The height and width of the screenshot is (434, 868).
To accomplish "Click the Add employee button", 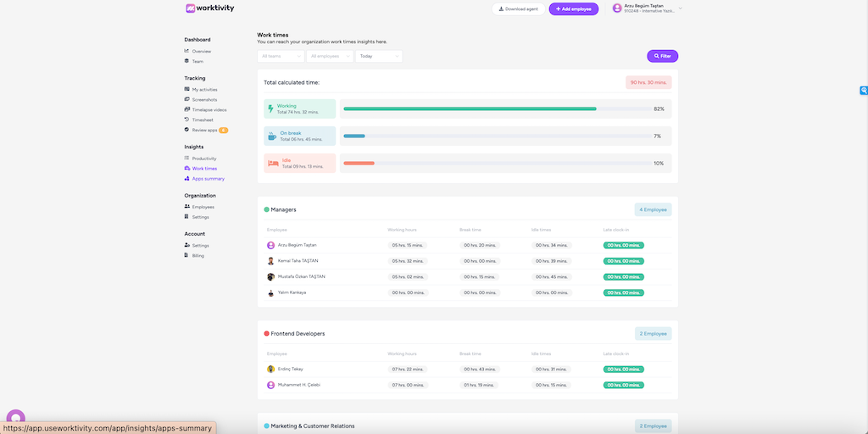I will click(573, 8).
